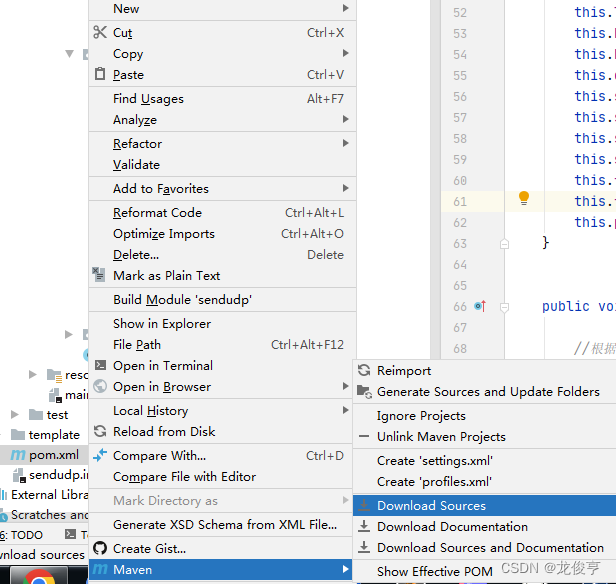This screenshot has height=584, width=616.
Task: Click the Paste clipboard icon
Action: [x=100, y=74]
